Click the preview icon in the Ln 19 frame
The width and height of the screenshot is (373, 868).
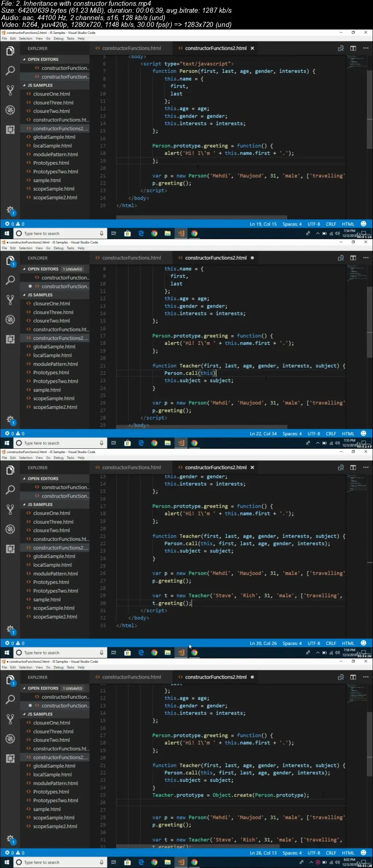[341, 48]
